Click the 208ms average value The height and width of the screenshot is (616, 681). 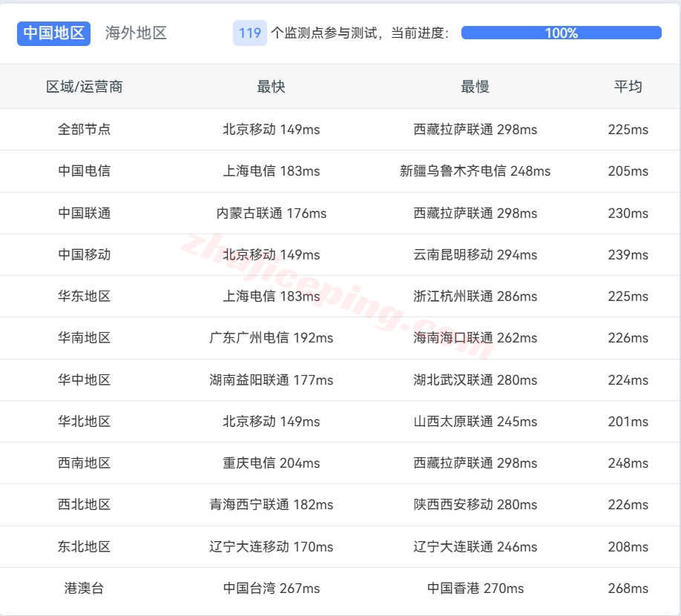628,546
